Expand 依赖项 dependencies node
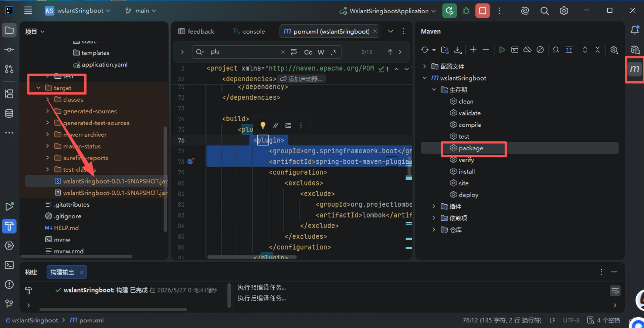The image size is (644, 328). [x=434, y=218]
